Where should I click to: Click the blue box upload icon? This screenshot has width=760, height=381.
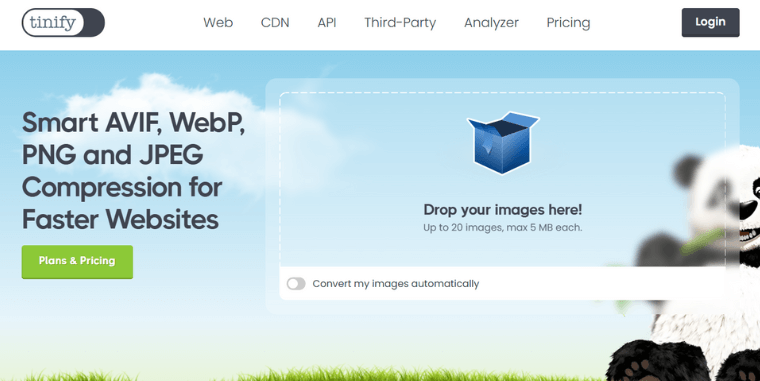(503, 143)
